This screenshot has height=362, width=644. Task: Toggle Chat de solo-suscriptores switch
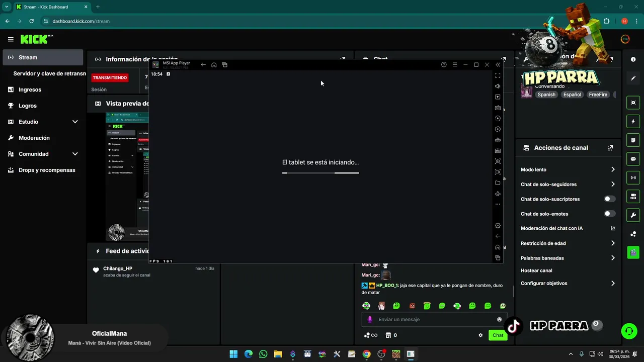tap(609, 199)
